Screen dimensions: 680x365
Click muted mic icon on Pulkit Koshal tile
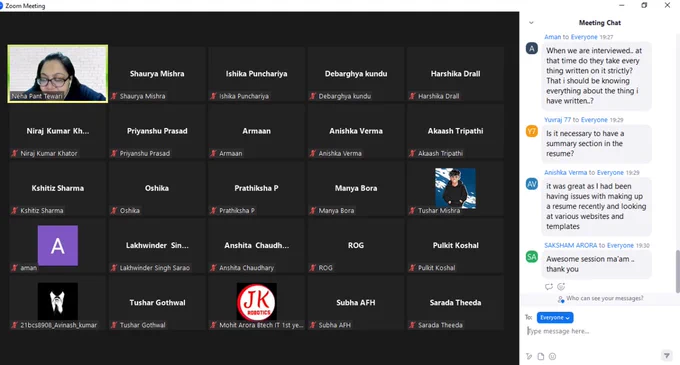[x=412, y=268]
